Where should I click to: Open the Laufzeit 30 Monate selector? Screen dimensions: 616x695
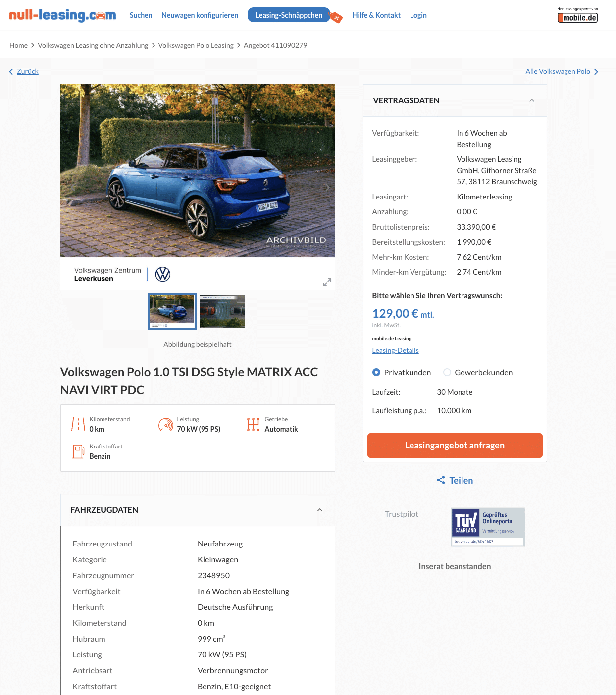tap(455, 392)
